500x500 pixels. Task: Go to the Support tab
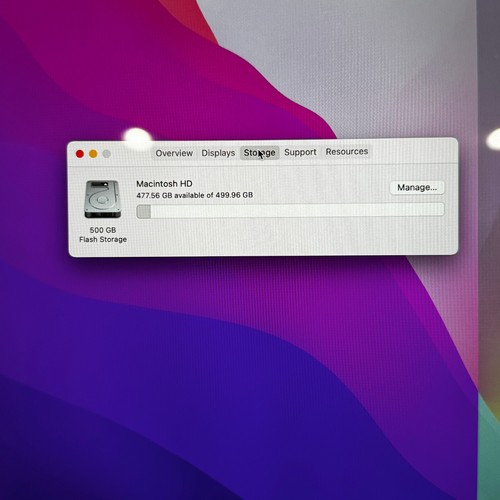coord(300,152)
